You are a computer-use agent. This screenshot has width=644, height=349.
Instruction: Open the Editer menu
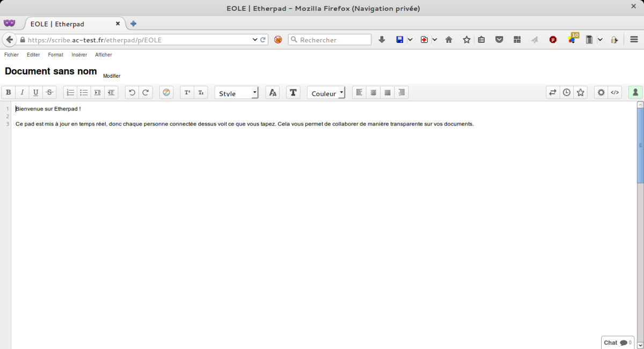(33, 55)
